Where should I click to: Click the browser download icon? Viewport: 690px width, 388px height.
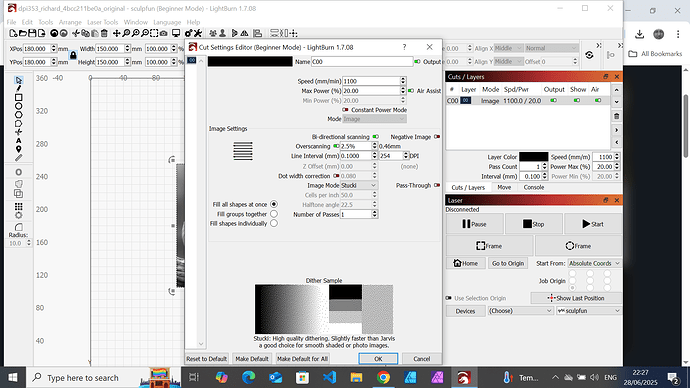click(639, 34)
